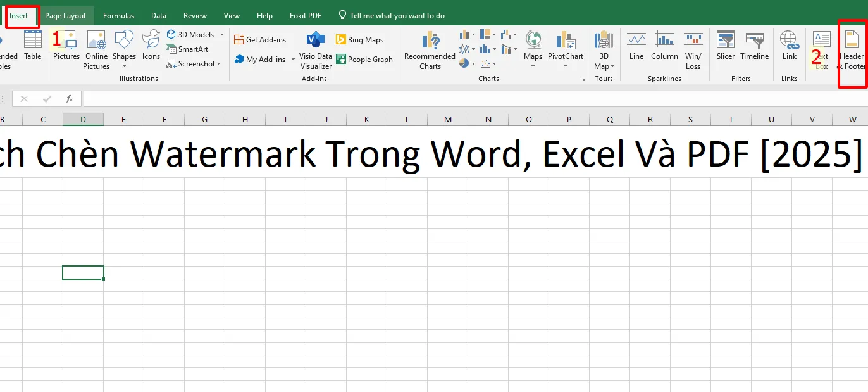Insert a SmartArt graphic
This screenshot has width=868, height=392.
coord(187,49)
